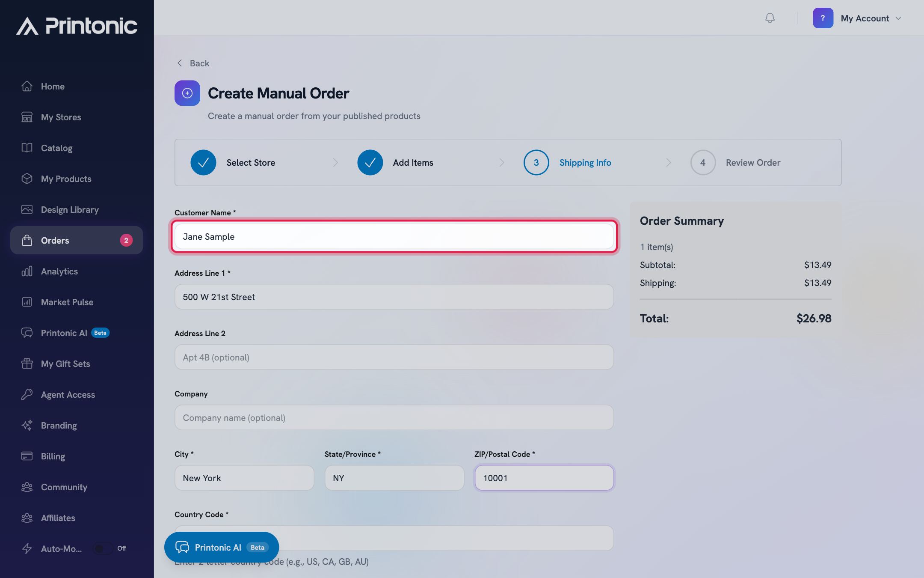Toggle the Auto-Mo... switch on

point(103,548)
